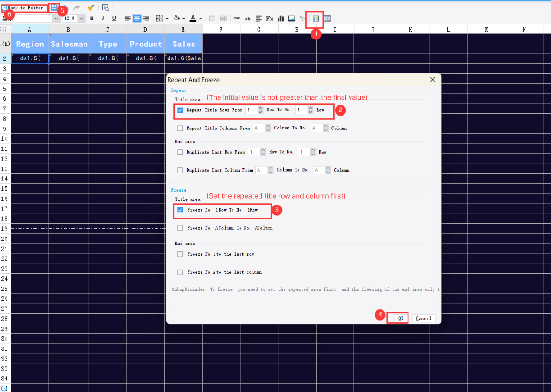Uncheck Repeat Title Rows From 1
Image resolution: width=551 pixels, height=392 pixels.
(180, 110)
